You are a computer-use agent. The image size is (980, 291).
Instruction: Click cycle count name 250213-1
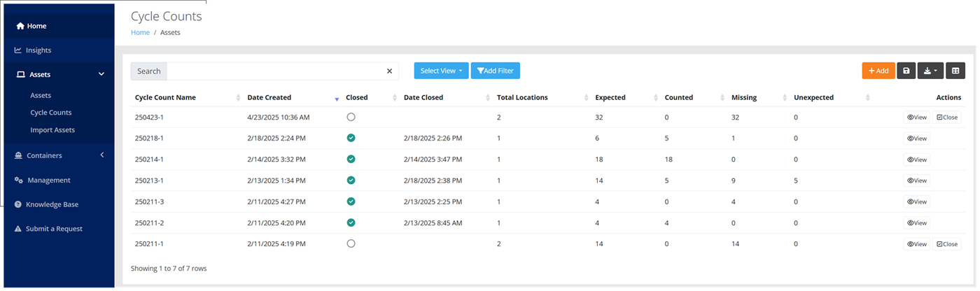point(149,180)
